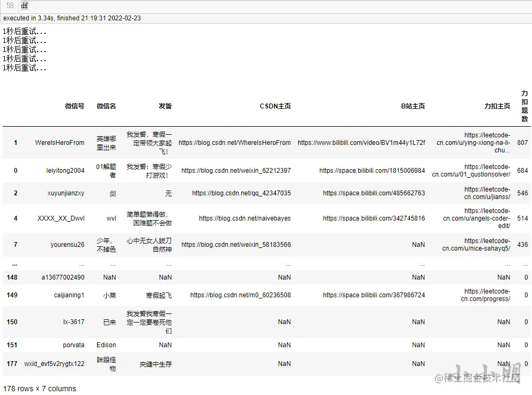532x395 pixels.
Task: Click row index 177
Action: [x=12, y=363]
